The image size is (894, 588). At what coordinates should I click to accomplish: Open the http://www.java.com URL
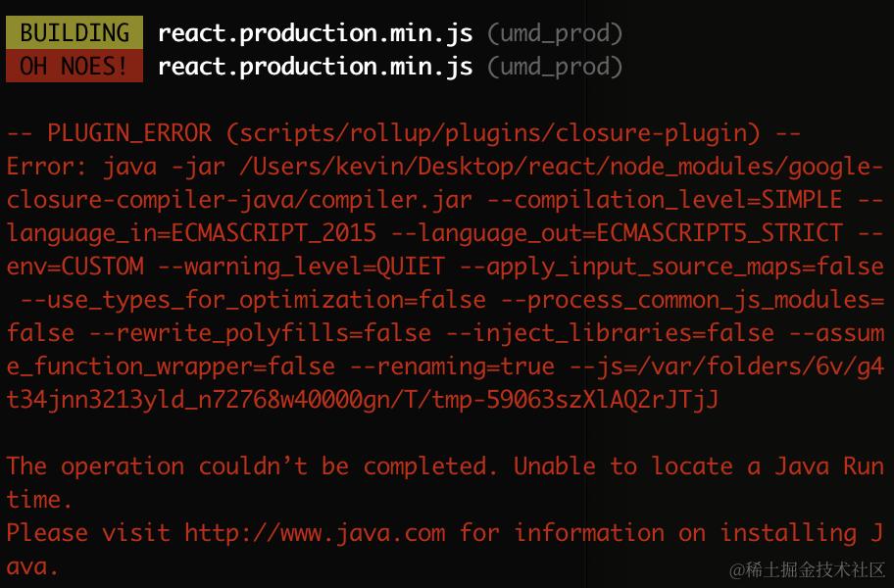point(316,533)
